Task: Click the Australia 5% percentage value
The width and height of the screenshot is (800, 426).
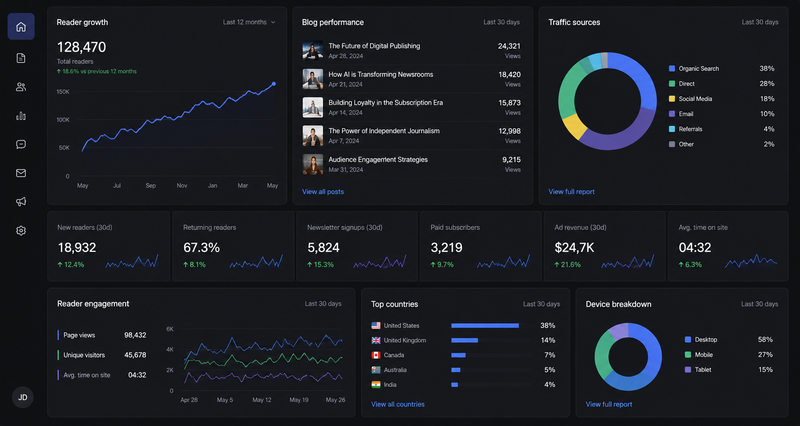Action: [x=549, y=370]
